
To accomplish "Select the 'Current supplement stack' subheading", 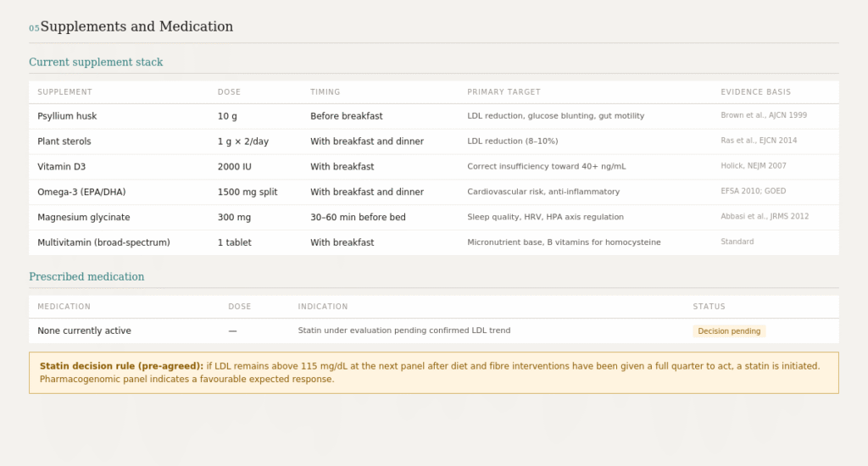I will pyautogui.click(x=96, y=62).
